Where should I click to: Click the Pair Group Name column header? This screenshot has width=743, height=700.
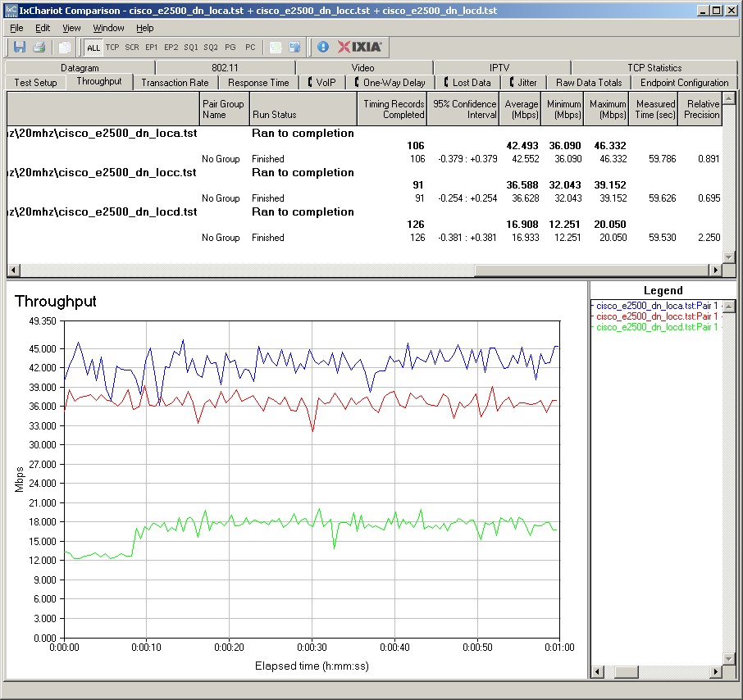point(224,109)
